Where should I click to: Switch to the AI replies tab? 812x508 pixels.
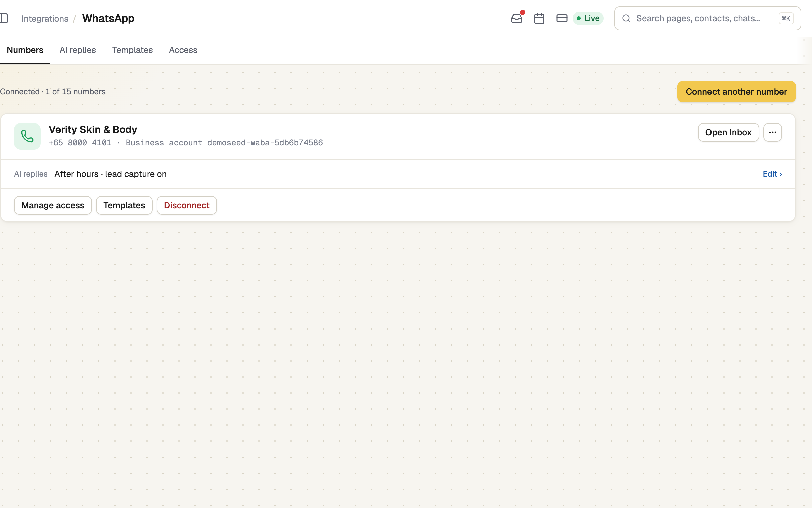(x=78, y=50)
